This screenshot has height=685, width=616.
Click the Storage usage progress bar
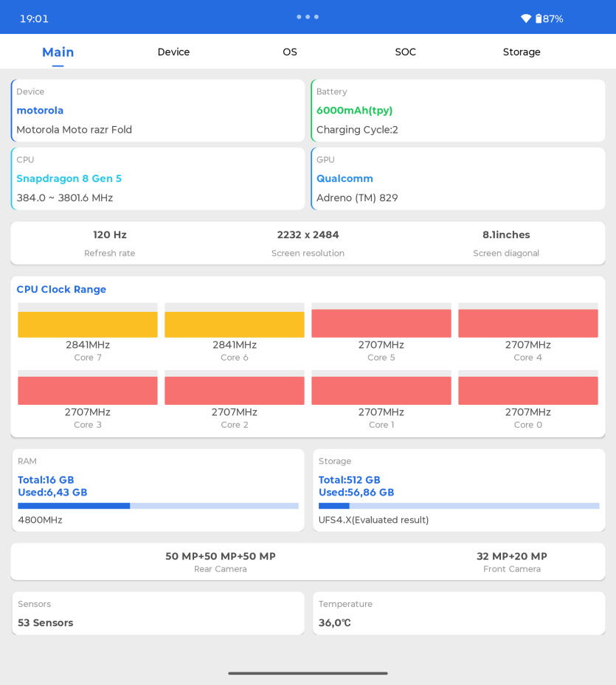[459, 506]
